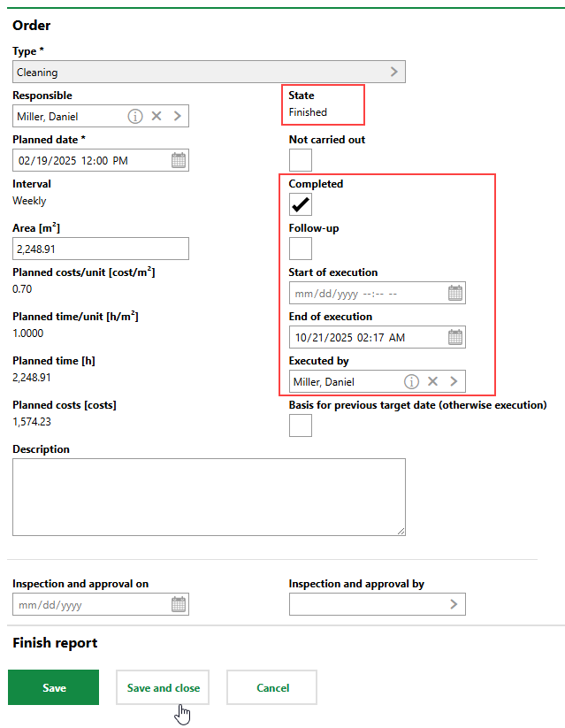Screen dimensions: 565x728
Task: Open Responsible person selection chevron
Action: pyautogui.click(x=178, y=116)
